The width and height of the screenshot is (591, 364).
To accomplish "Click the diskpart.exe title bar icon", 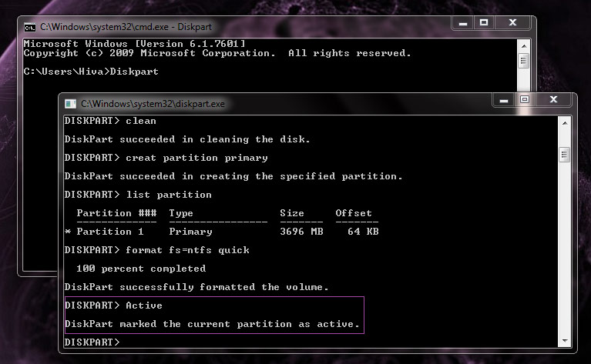I will click(71, 103).
